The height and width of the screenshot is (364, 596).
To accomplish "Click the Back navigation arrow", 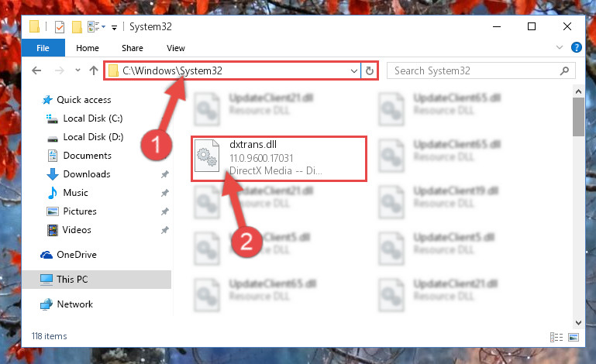I will pos(36,70).
